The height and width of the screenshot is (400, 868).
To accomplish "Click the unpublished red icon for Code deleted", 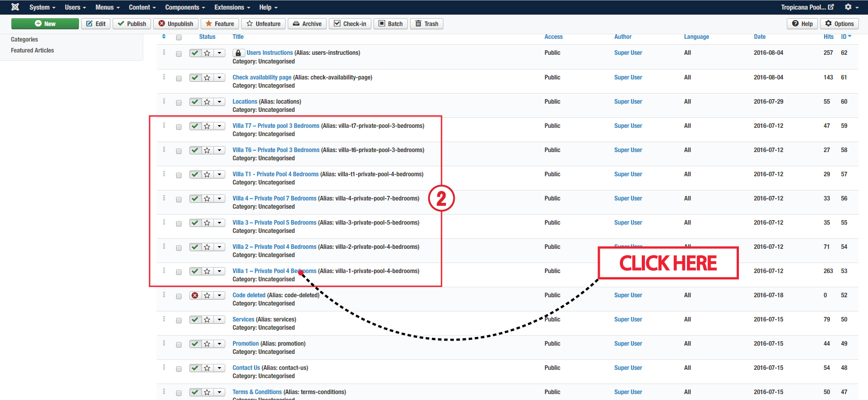I will coord(195,295).
